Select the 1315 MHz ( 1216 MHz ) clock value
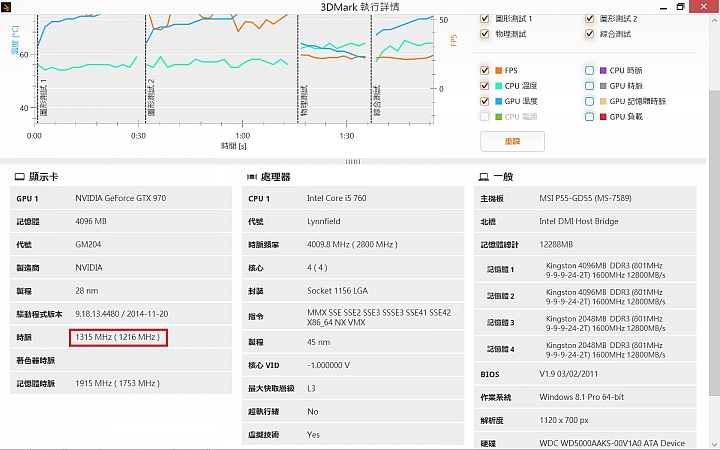 pos(118,337)
